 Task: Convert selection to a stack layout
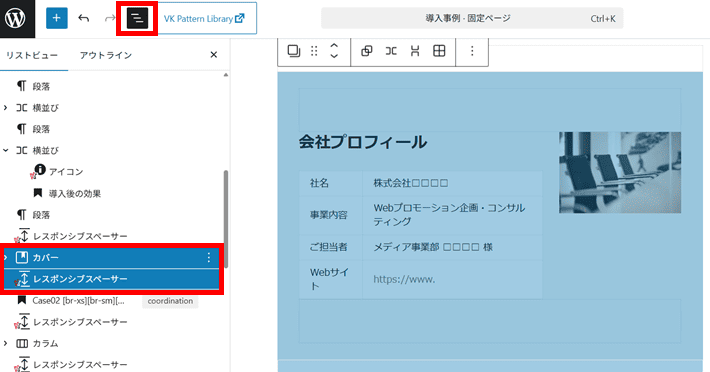pyautogui.click(x=415, y=51)
